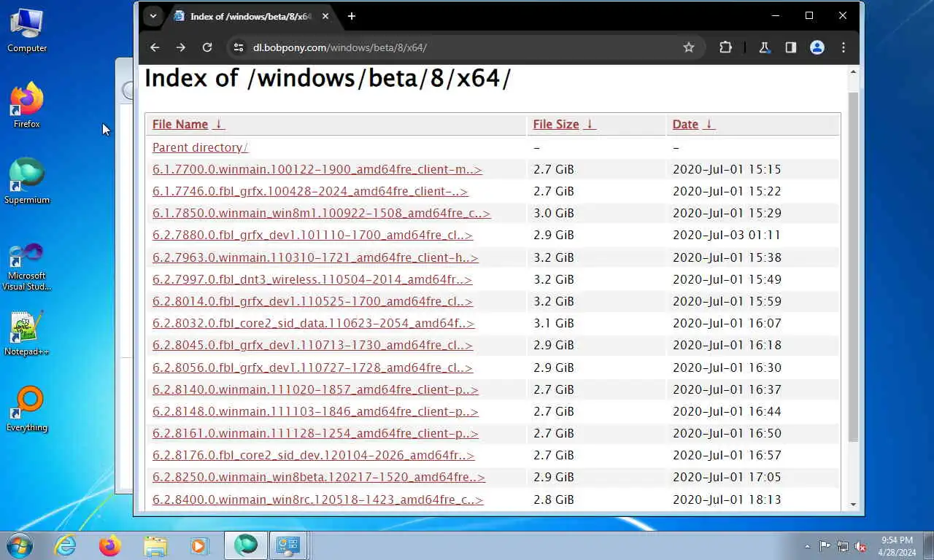Click the page vertical scrollbar thumb
Image resolution: width=934 pixels, height=560 pixels.
pyautogui.click(x=853, y=266)
